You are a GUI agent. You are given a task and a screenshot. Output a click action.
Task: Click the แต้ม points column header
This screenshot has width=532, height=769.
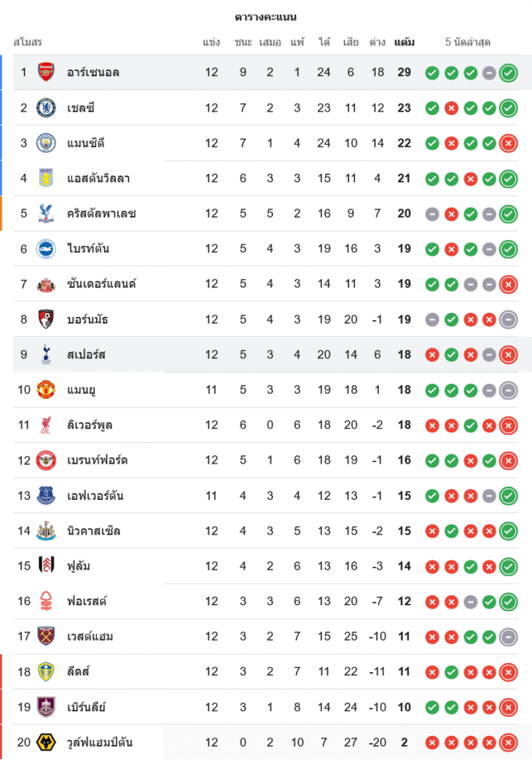click(404, 42)
